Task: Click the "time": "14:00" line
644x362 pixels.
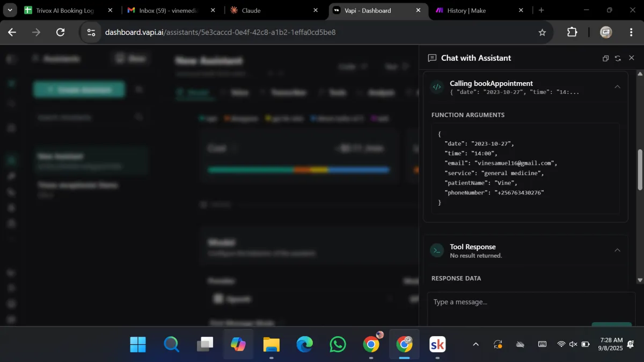Action: [471, 153]
